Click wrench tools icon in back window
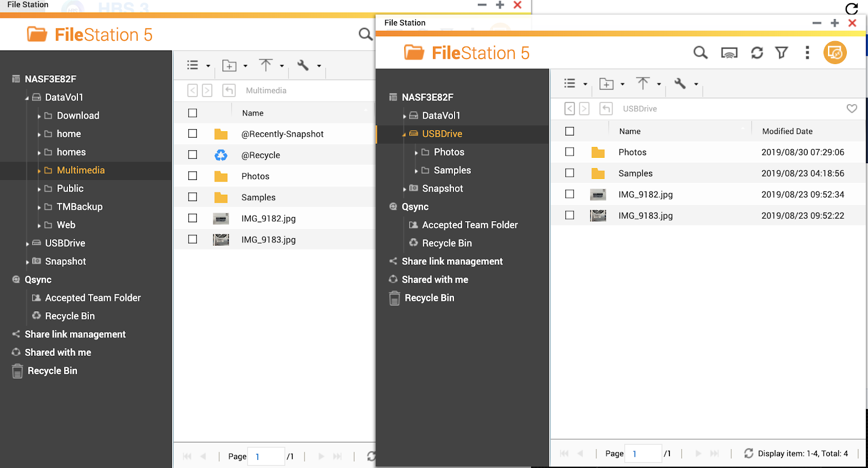 coord(303,65)
